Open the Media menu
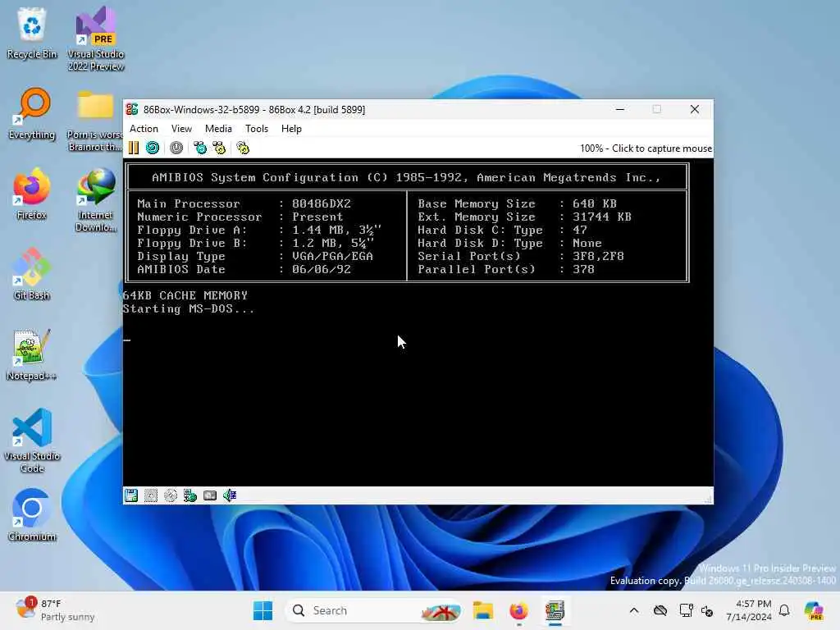Viewport: 840px width, 630px height. pyautogui.click(x=218, y=129)
